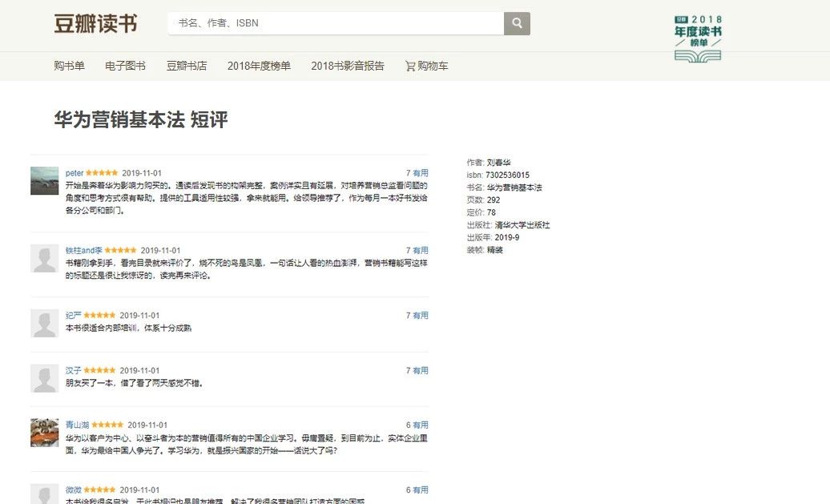The height and width of the screenshot is (504, 830).
Task: Click 青山湖's avatar thumbnail
Action: (x=45, y=433)
